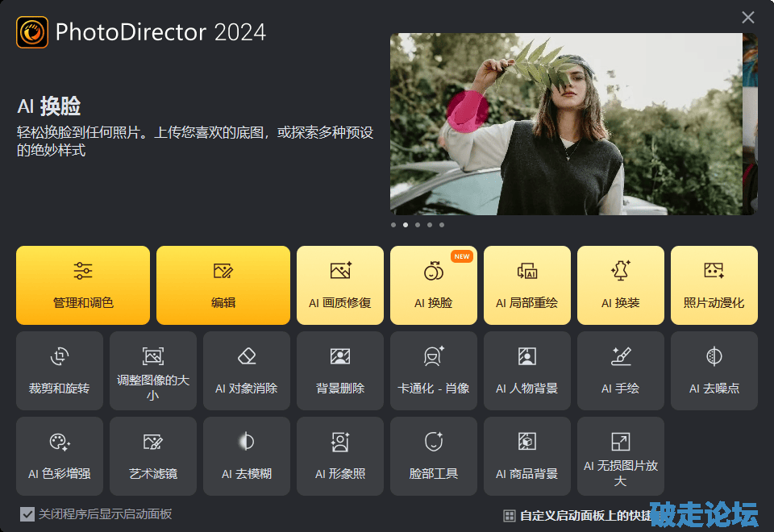Switch to the last carousel slide dot
774x532 pixels.
(442, 225)
